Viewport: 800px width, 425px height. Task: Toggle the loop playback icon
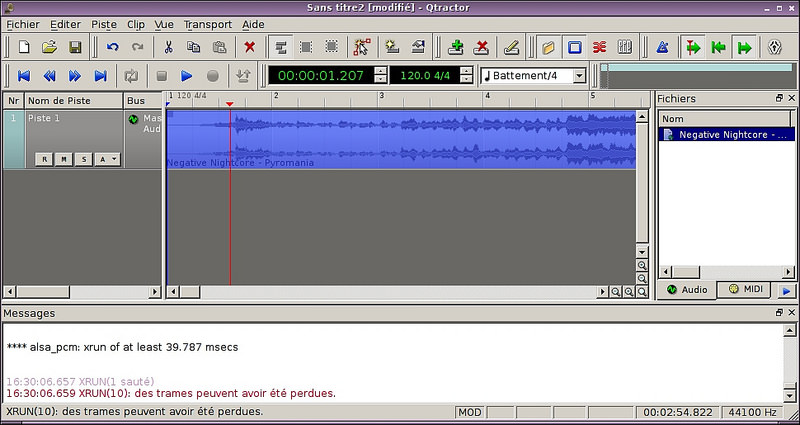point(131,75)
